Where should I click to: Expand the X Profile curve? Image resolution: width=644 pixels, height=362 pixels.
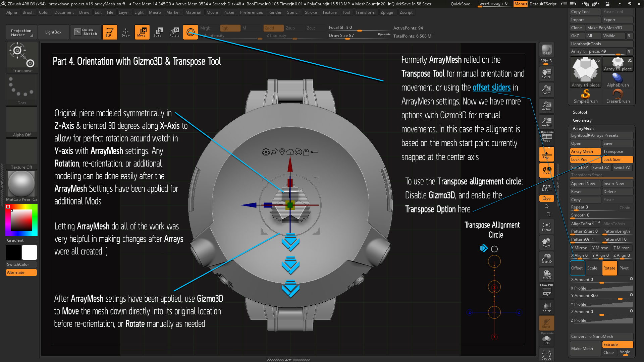[x=601, y=288]
